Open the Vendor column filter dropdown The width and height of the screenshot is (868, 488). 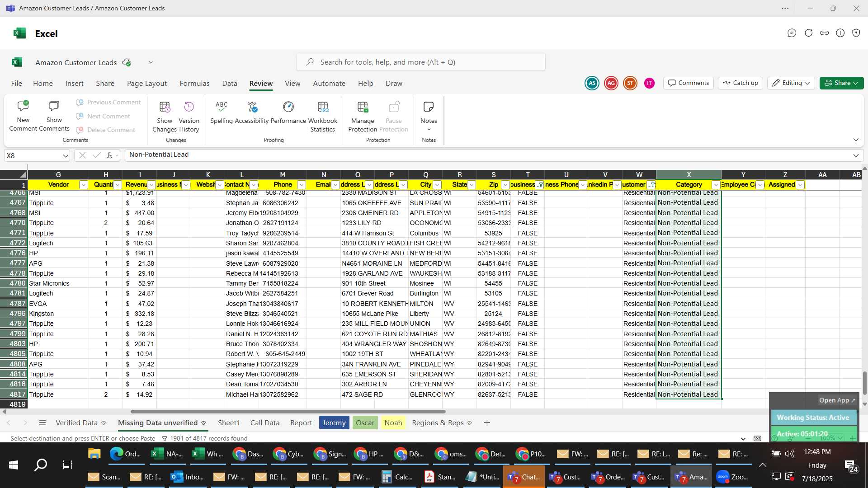pyautogui.click(x=83, y=185)
